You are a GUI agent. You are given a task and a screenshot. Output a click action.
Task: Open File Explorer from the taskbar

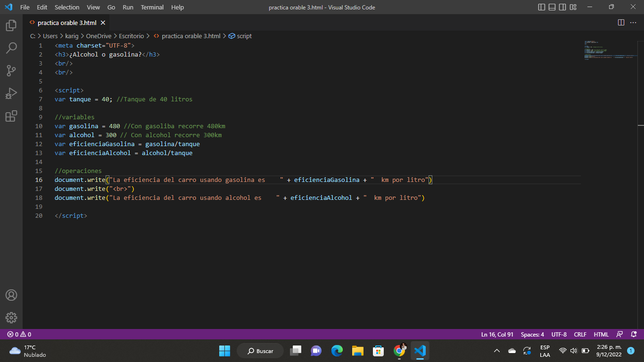pyautogui.click(x=357, y=351)
